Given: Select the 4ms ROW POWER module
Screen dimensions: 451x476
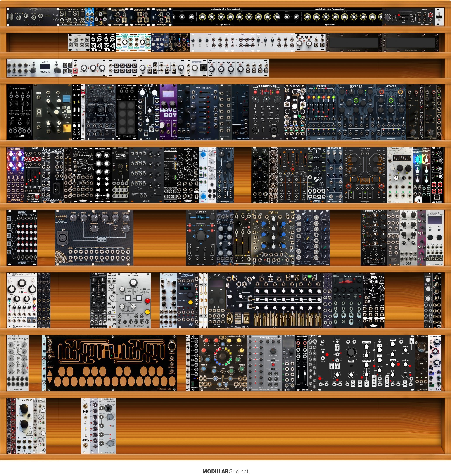Looking at the screenshot, I should (85, 426).
